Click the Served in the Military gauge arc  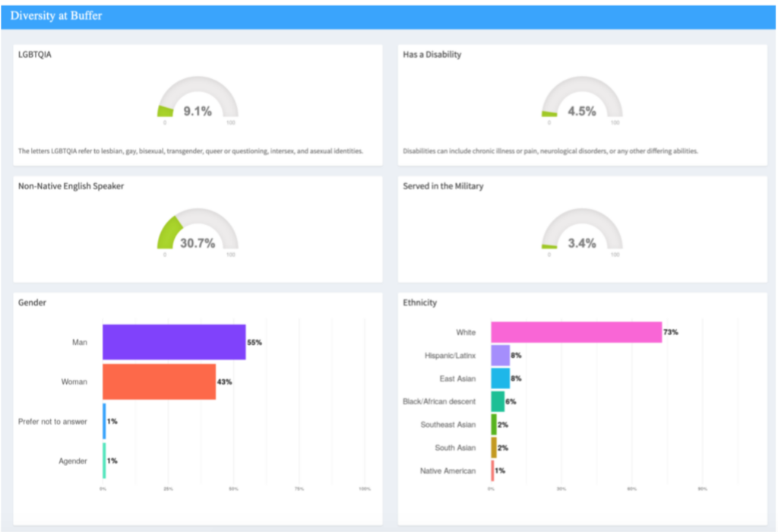[582, 228]
